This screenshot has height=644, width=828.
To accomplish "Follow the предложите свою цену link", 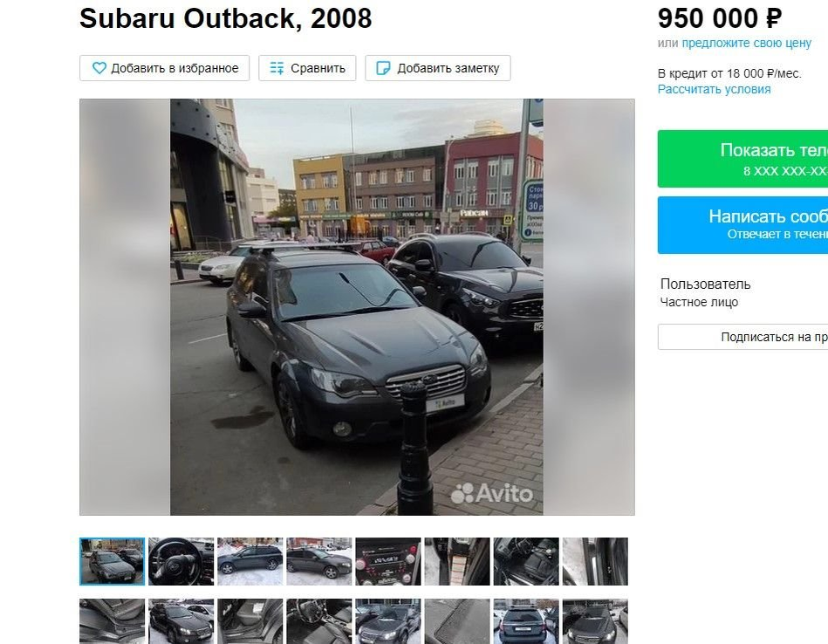I will tap(746, 43).
